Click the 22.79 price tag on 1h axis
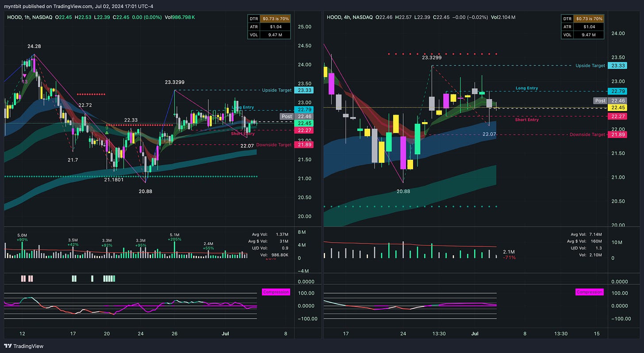Viewport: 644px width, 353px height. coord(304,110)
